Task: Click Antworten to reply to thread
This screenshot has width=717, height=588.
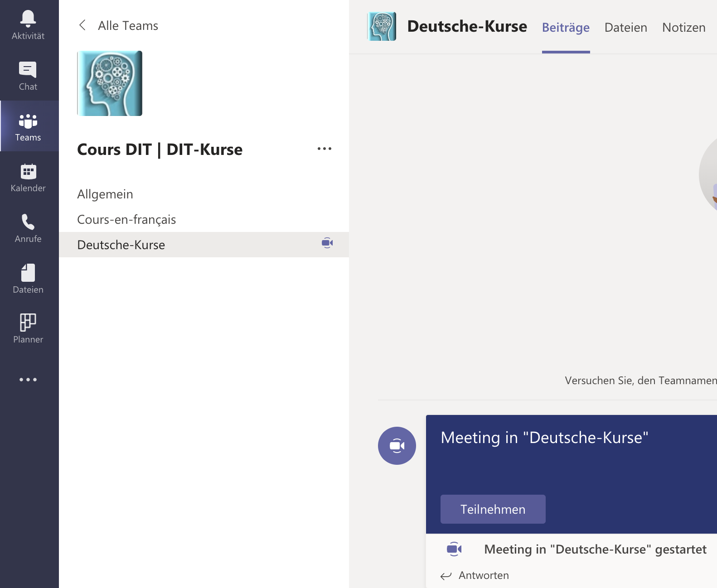Action: (484, 575)
